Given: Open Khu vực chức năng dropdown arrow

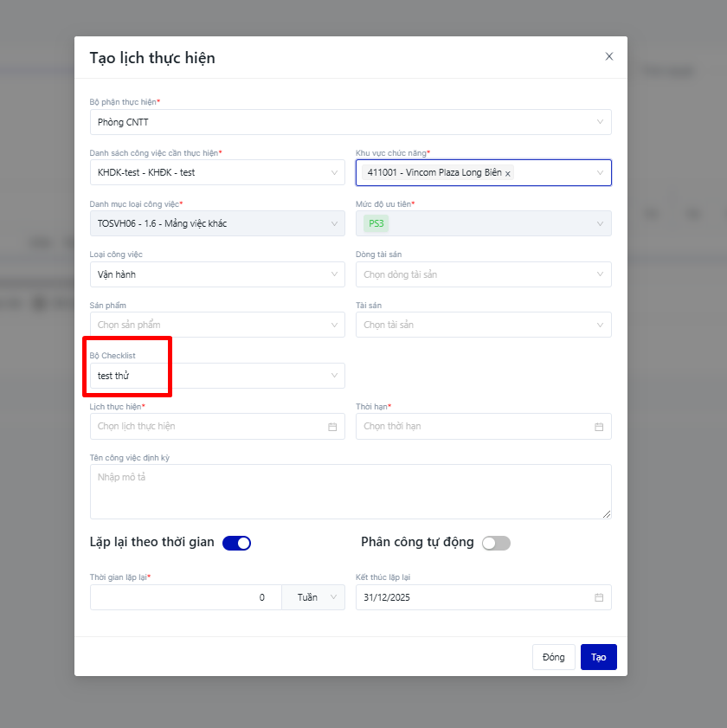Looking at the screenshot, I should coord(600,172).
